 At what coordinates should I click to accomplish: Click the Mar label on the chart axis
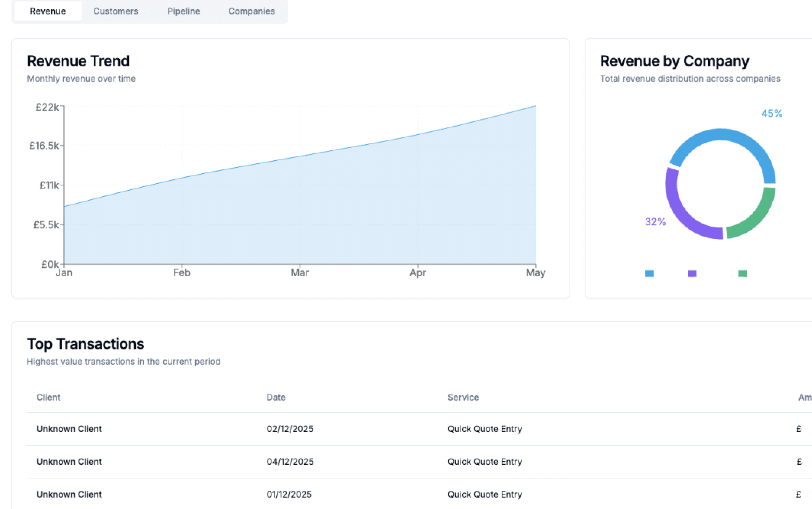[300, 272]
